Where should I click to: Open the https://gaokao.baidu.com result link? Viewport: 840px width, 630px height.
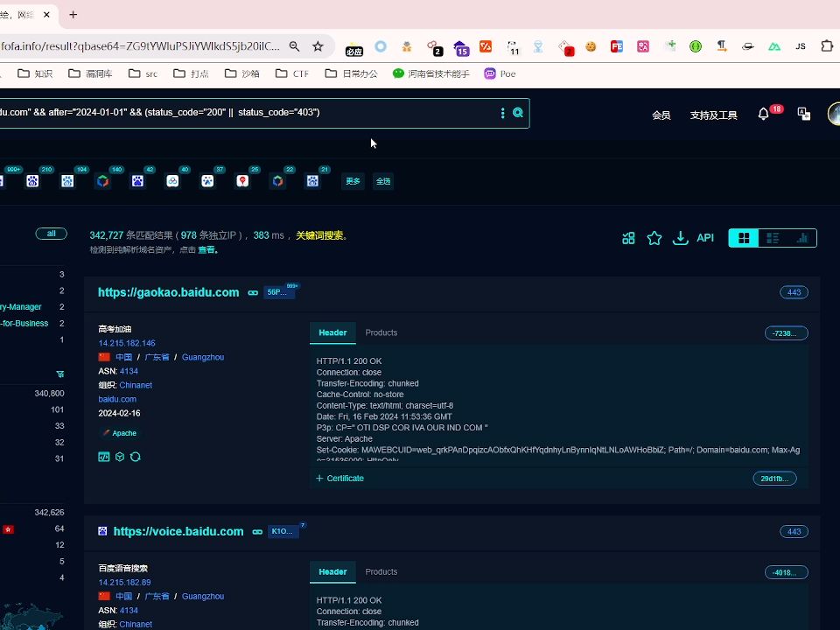click(x=168, y=292)
